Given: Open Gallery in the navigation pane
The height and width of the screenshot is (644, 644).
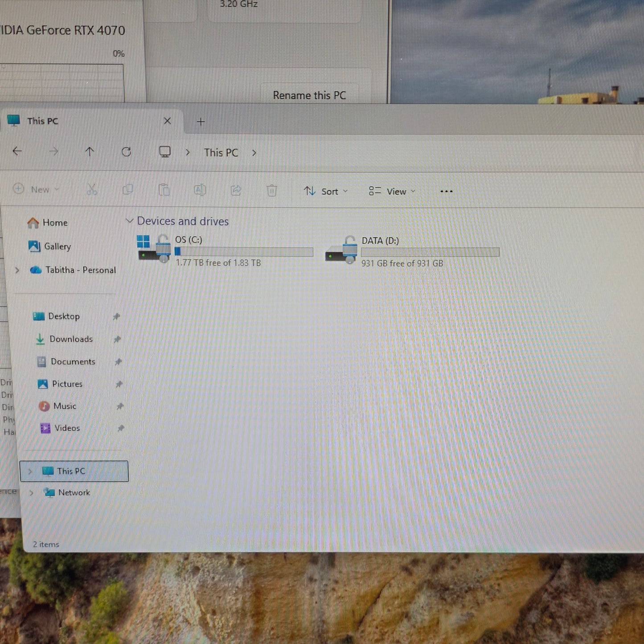Looking at the screenshot, I should click(57, 246).
